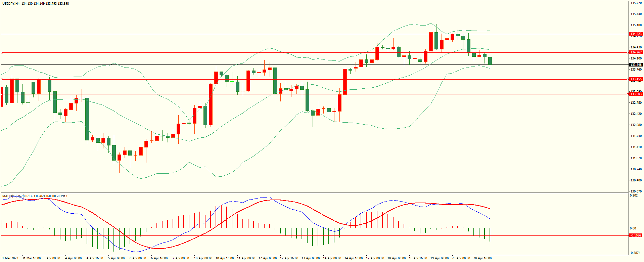The width and height of the screenshot is (644, 262).
Task: Click the 31 Mar 2023 time label
Action: pyautogui.click(x=9, y=258)
